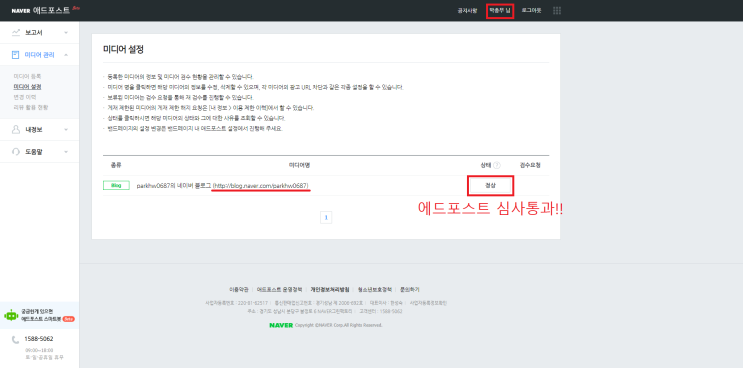
Task: Expand the 내정보 menu arrow
Action: [66, 129]
